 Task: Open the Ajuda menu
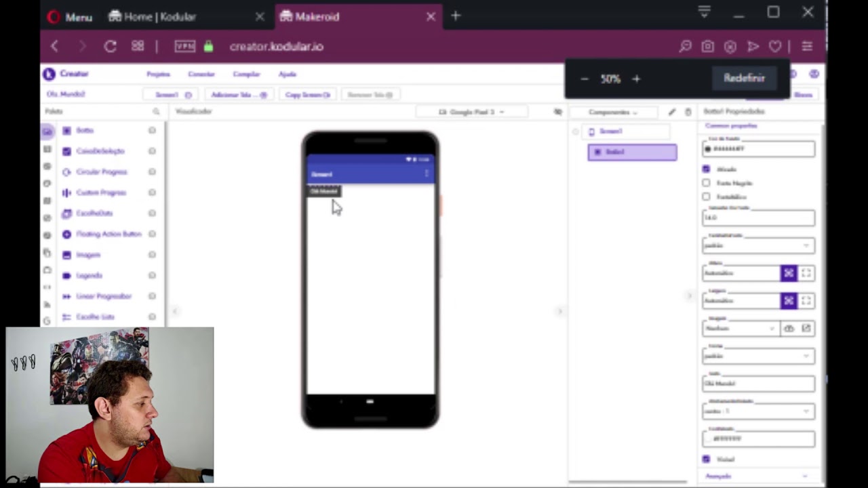288,74
